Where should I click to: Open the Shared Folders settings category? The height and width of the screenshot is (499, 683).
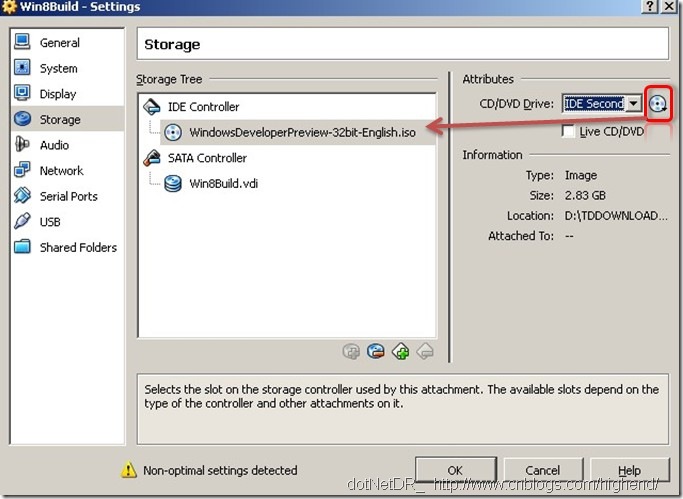[x=67, y=247]
